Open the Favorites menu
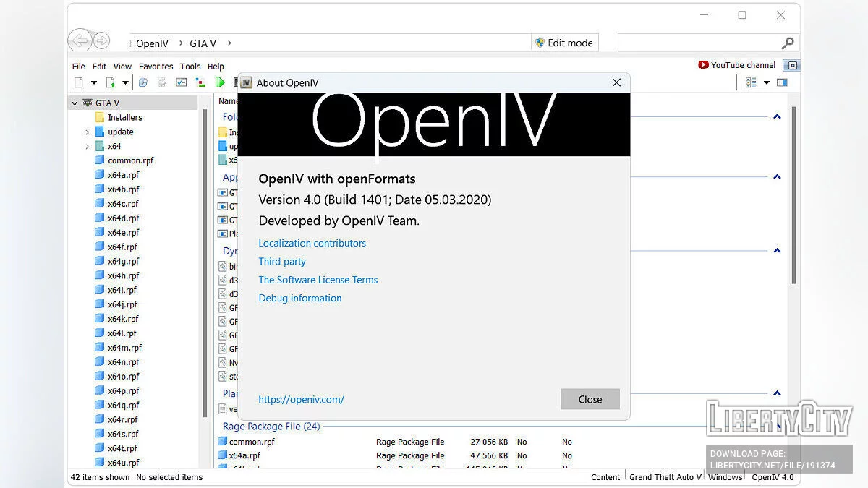 coord(156,67)
